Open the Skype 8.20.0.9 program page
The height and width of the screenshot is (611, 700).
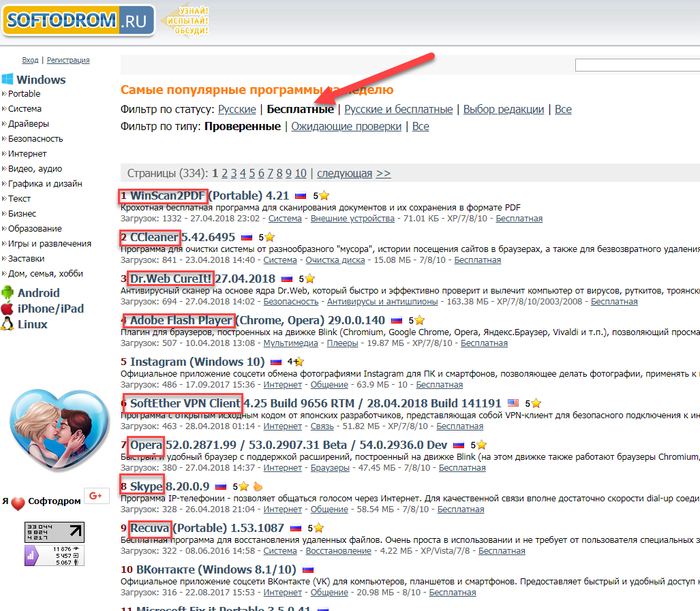tap(170, 486)
